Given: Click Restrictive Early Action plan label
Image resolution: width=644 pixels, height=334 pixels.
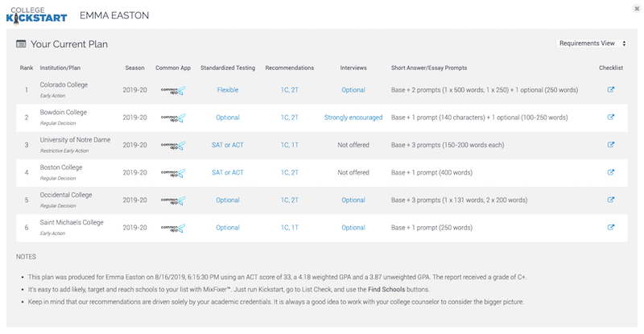Looking at the screenshot, I should click(x=64, y=151).
